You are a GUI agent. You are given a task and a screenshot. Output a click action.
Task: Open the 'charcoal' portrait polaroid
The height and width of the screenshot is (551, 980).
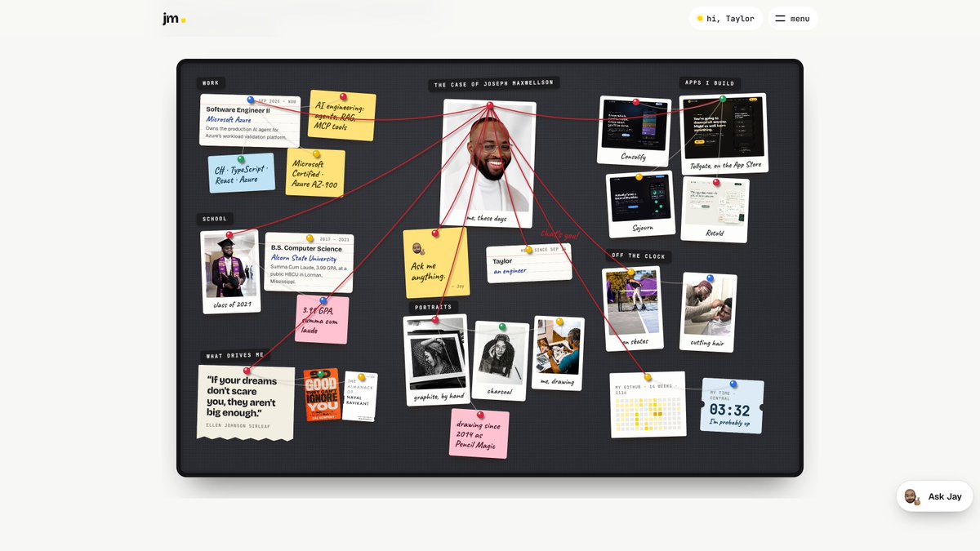(500, 361)
